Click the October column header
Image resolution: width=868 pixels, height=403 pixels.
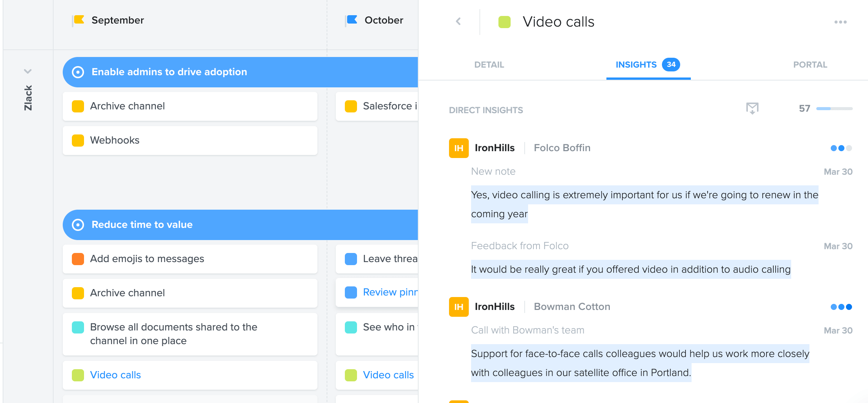pyautogui.click(x=384, y=20)
